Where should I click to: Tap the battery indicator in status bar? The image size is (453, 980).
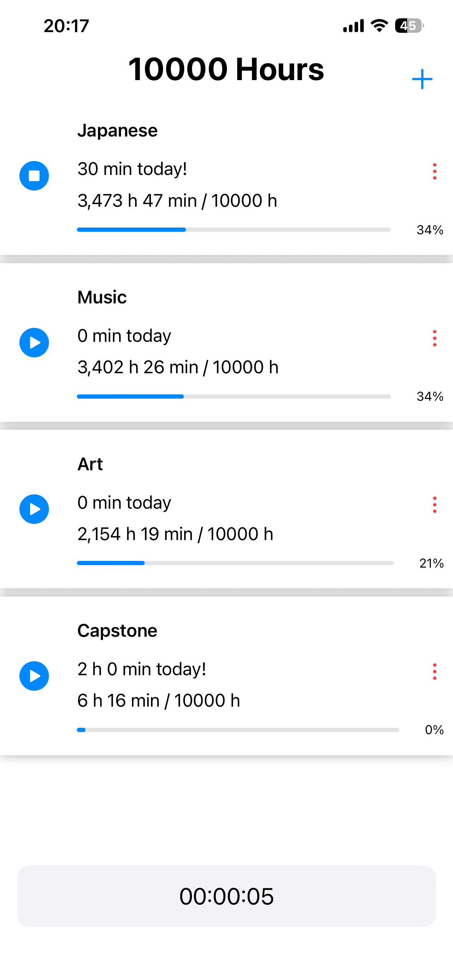[409, 26]
